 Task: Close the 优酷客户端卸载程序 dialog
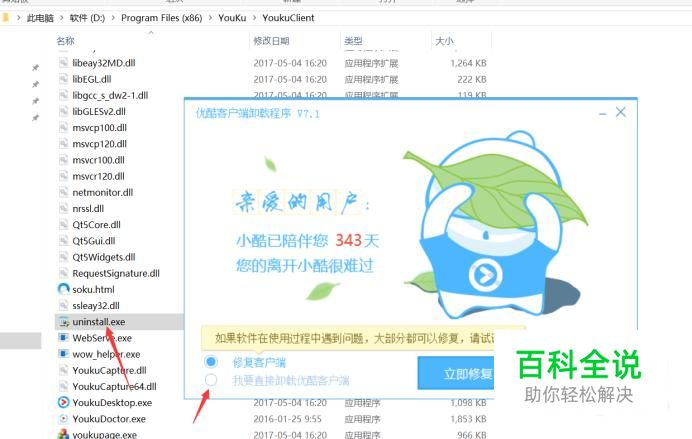[x=621, y=113]
